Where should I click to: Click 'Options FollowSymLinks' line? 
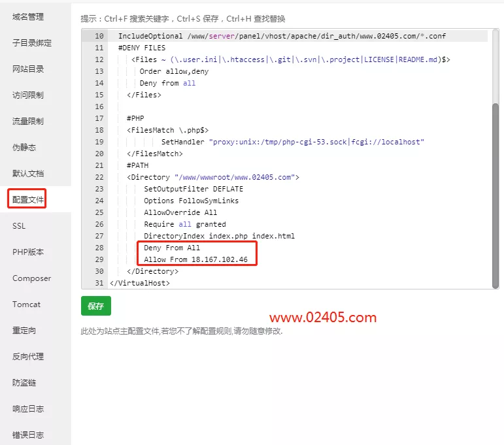click(x=192, y=201)
